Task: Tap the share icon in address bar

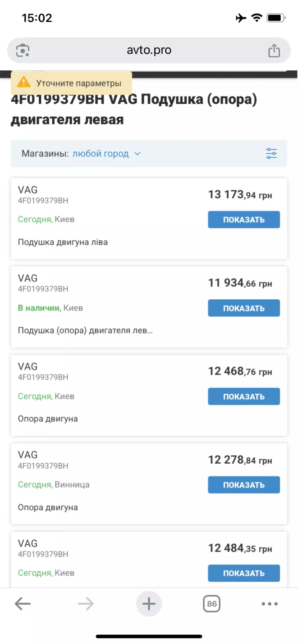Action: 274,51
